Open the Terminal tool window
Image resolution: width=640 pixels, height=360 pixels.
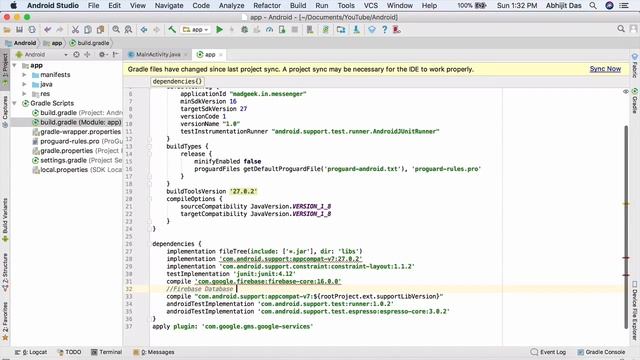[107, 352]
